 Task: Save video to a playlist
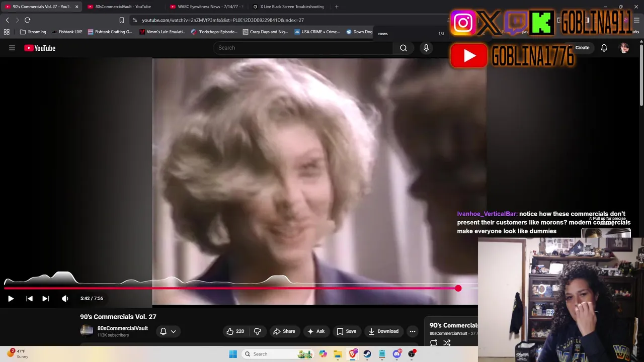pos(346,331)
